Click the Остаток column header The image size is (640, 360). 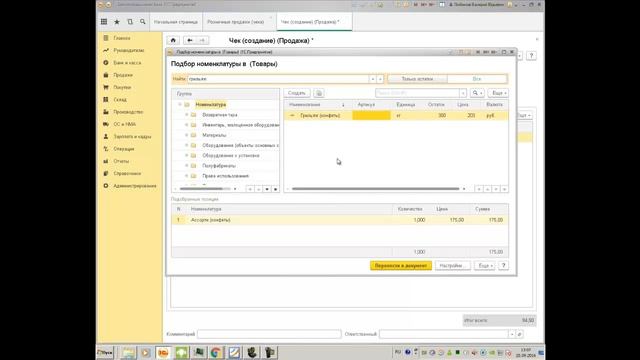pos(436,104)
